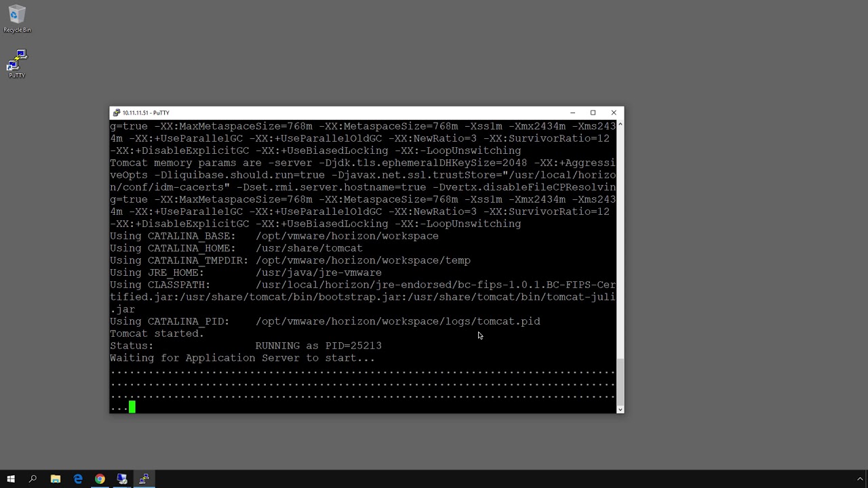
Task: Click the 'Using CATALINA_PID:' line
Action: coord(325,321)
